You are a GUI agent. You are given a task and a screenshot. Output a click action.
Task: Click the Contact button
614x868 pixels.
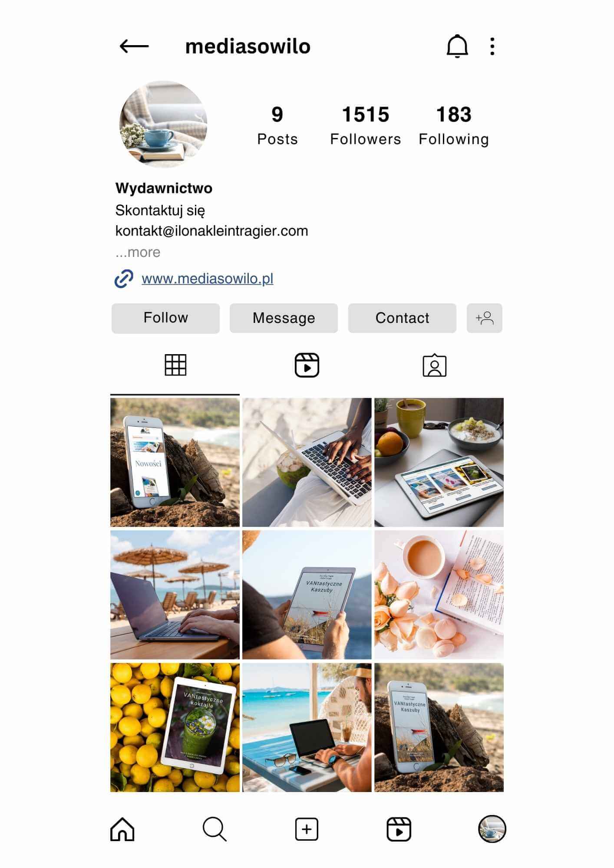(x=402, y=318)
